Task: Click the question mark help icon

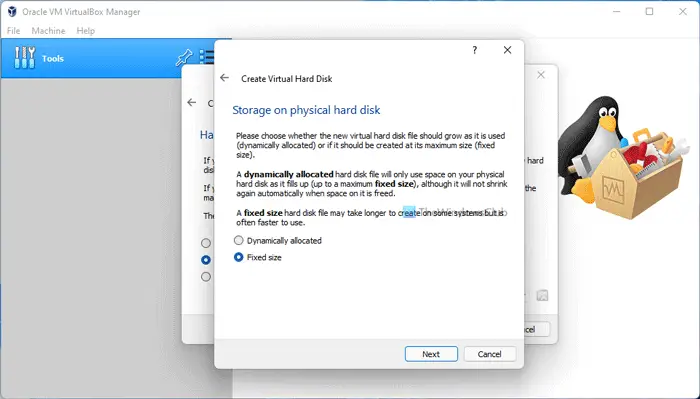Action: click(x=475, y=50)
